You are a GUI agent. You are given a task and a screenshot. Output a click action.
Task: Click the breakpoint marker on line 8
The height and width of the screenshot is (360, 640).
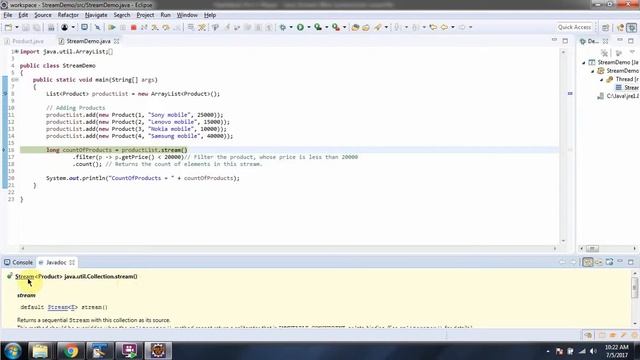point(5,94)
